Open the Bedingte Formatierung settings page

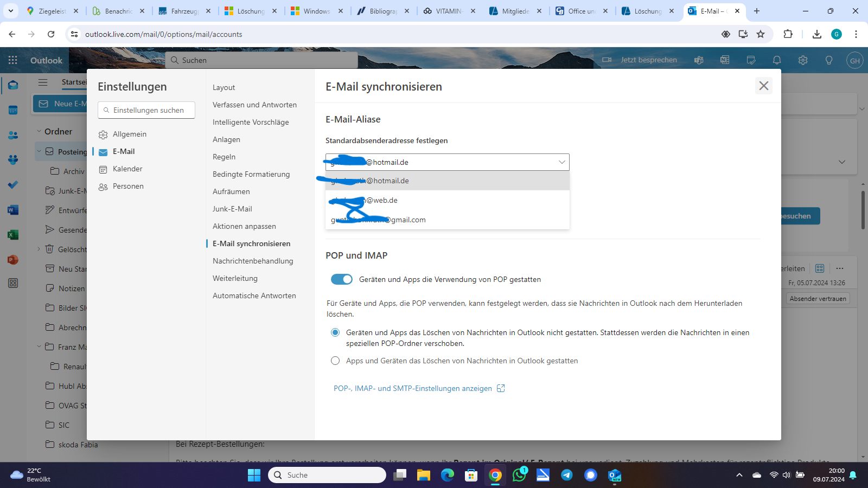[251, 174]
